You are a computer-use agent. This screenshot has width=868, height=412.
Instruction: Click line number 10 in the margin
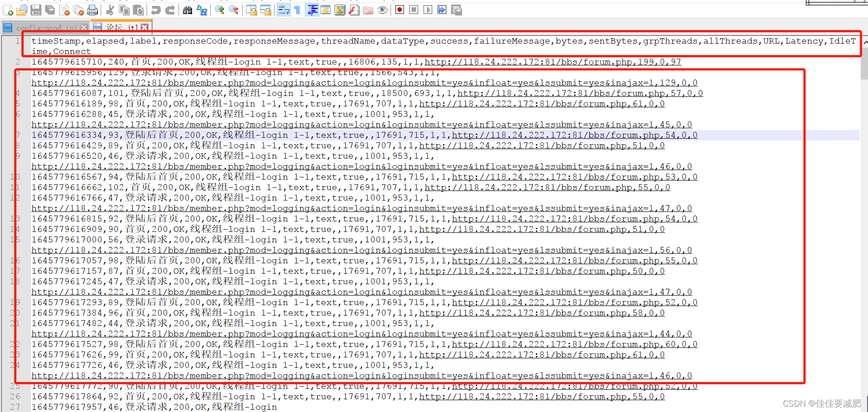click(15, 177)
